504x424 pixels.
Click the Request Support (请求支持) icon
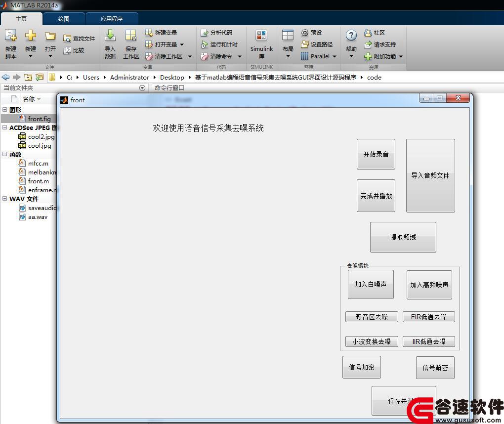368,44
